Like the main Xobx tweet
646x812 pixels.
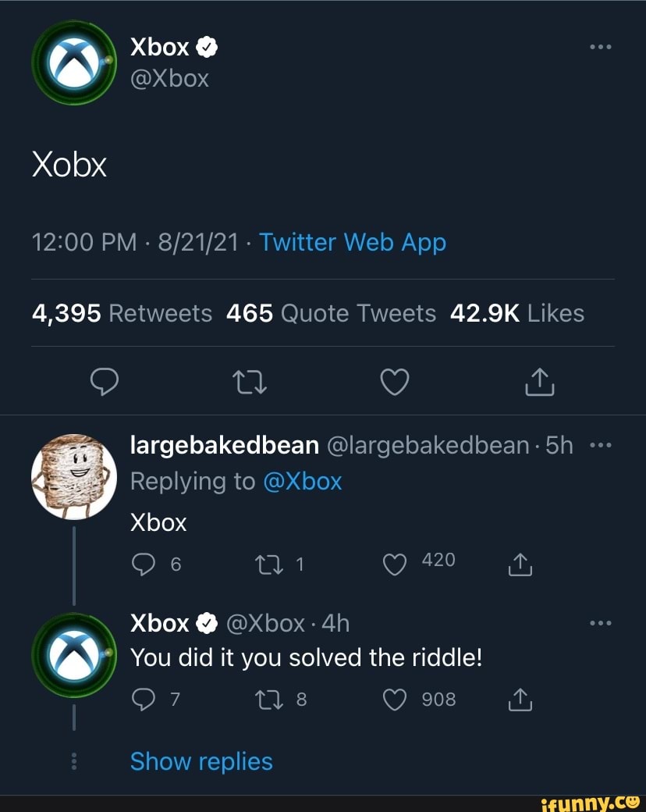tap(395, 381)
